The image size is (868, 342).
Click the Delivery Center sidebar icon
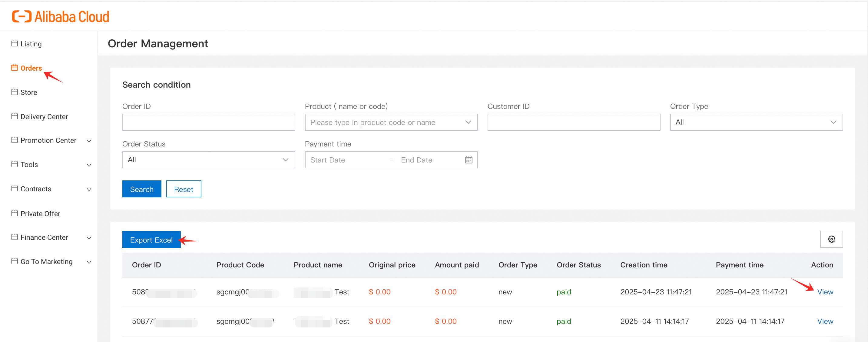point(15,116)
